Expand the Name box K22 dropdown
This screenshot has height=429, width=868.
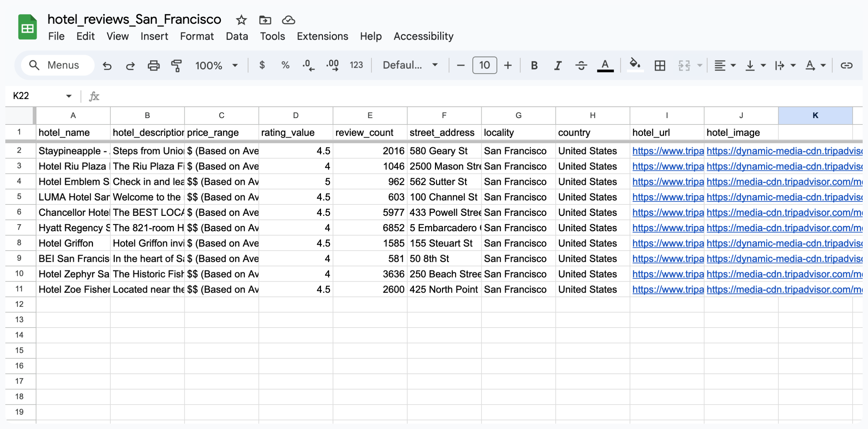point(69,96)
